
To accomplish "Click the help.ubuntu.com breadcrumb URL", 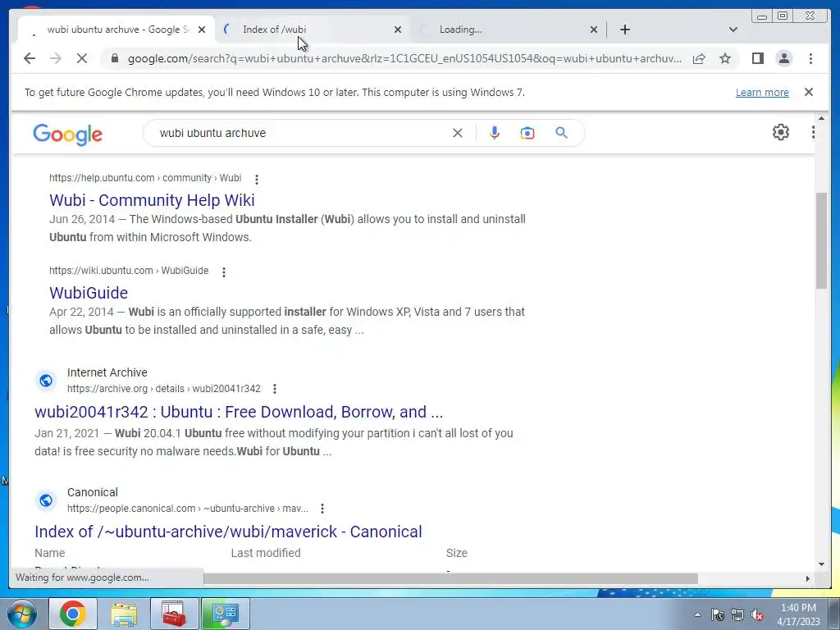I will point(145,178).
